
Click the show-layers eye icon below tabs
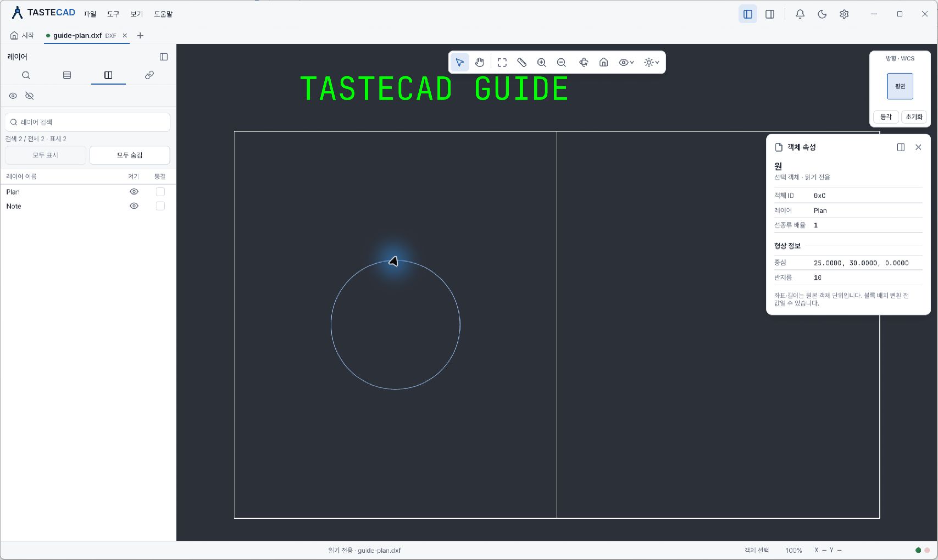point(13,96)
